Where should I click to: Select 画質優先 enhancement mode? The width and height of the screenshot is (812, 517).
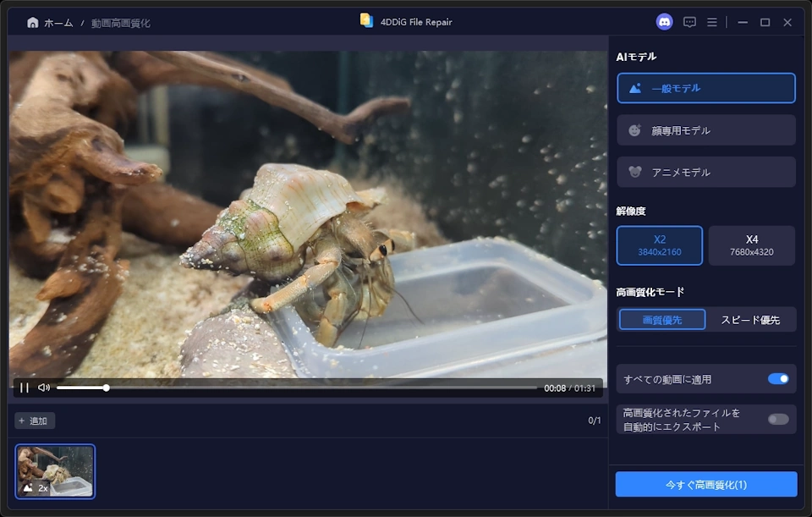661,320
